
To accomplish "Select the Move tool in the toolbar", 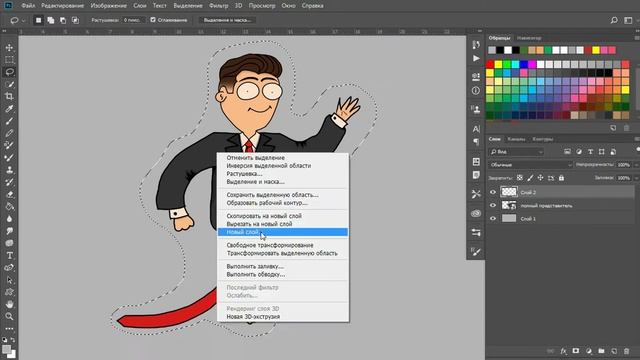I will [9, 48].
